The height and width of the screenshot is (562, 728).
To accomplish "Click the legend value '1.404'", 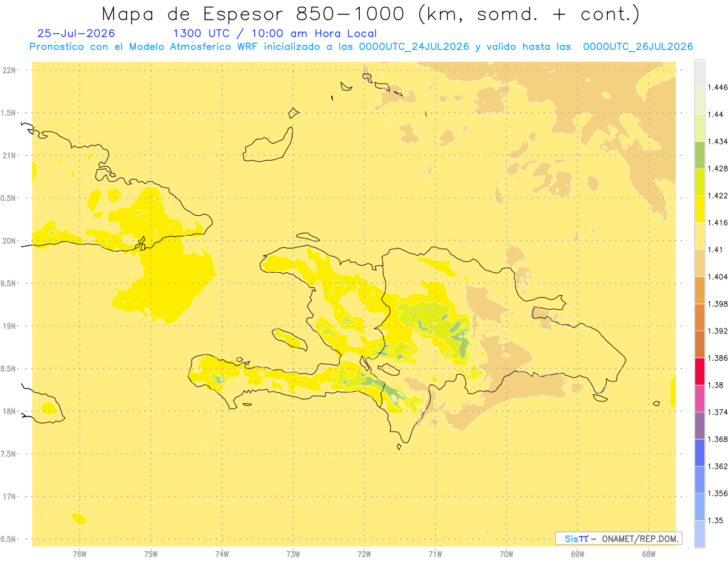I will [718, 277].
